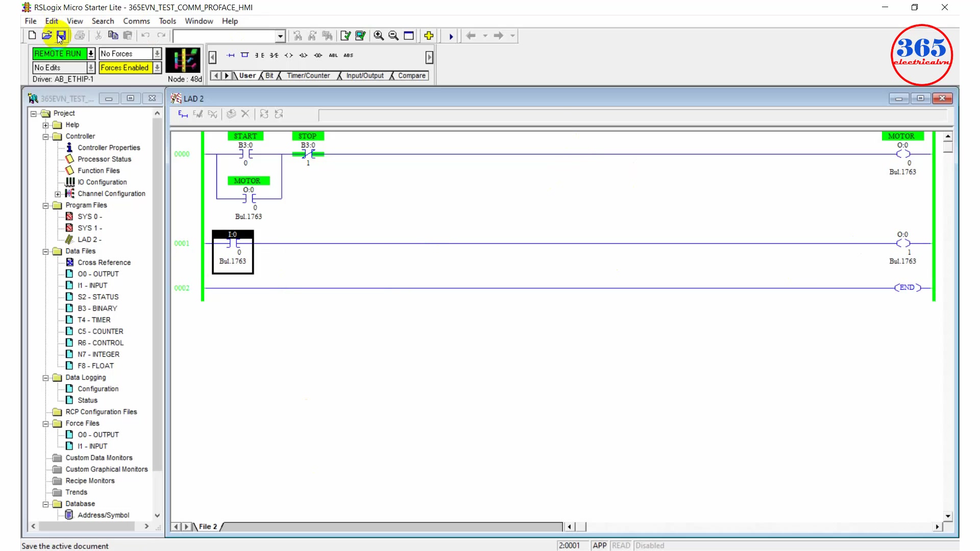This screenshot has width=980, height=551.
Task: Click the online animated ladder icon
Action: [x=184, y=61]
